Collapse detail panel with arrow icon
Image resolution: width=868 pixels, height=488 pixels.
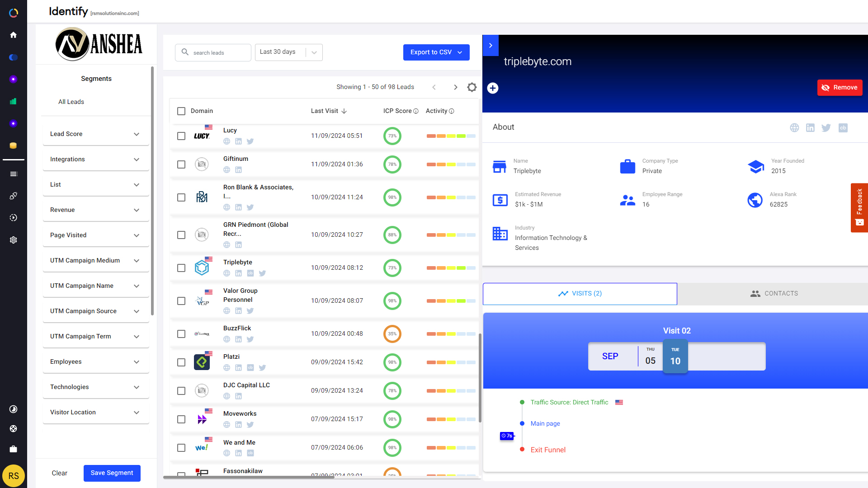tap(491, 46)
